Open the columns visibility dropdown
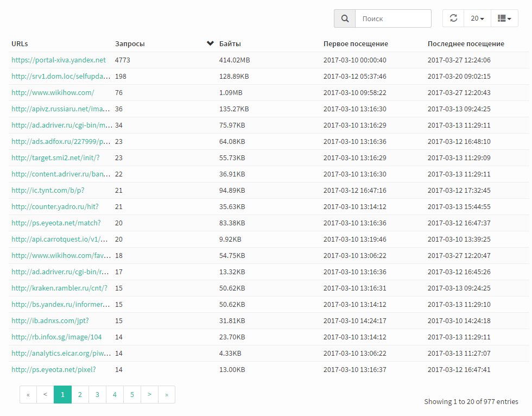 [x=504, y=18]
